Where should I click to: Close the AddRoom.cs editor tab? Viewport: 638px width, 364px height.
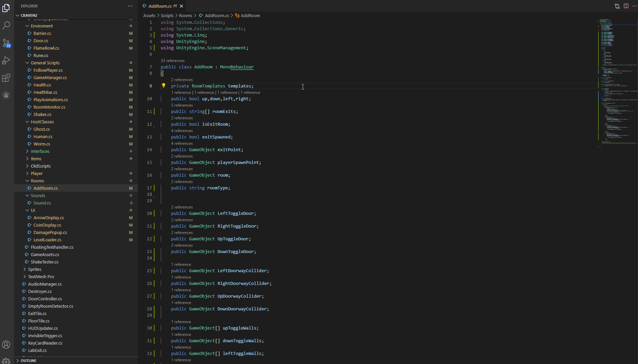point(181,6)
